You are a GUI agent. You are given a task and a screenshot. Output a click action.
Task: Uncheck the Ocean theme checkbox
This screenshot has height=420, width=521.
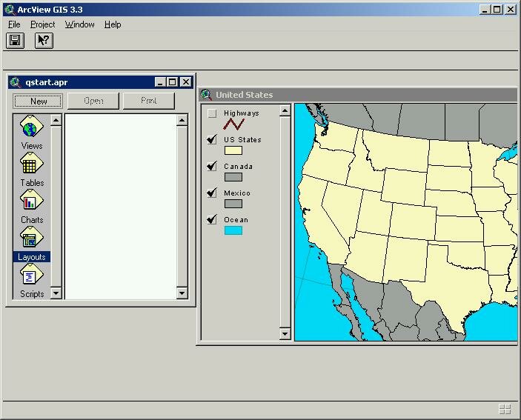[x=212, y=219]
